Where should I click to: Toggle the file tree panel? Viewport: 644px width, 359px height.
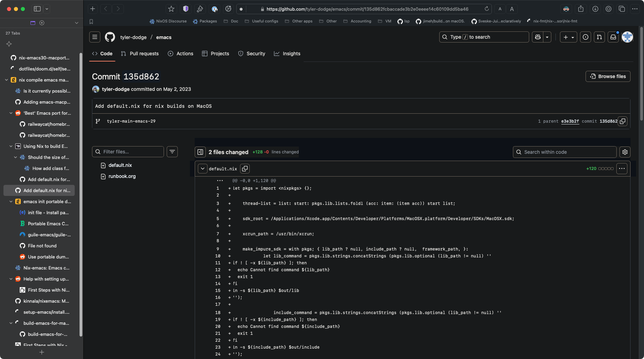(x=200, y=152)
